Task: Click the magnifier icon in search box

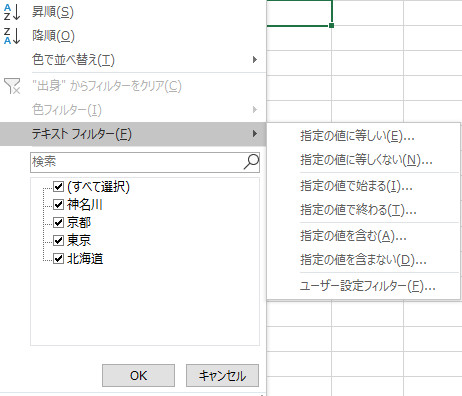Action: click(x=252, y=162)
